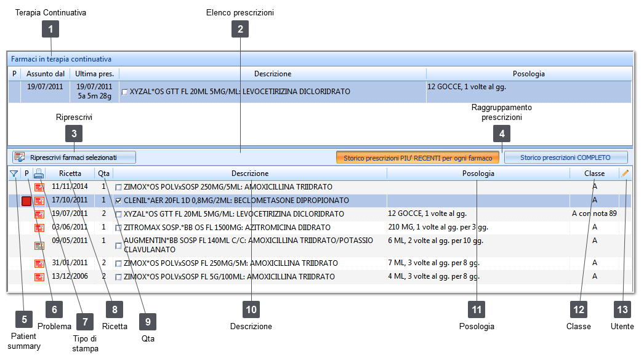Image resolution: width=644 pixels, height=363 pixels.
Task: Click '5a 5m 28g' elapsed time cell
Action: pyautogui.click(x=94, y=96)
